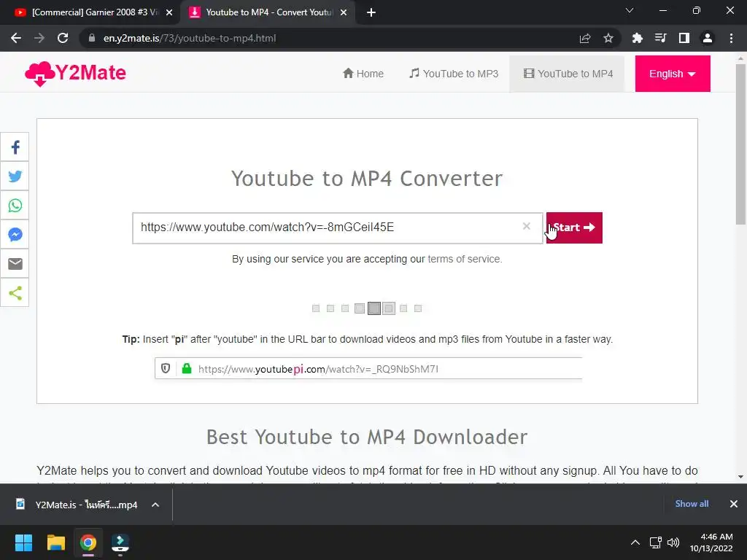Click scrollbar down arrow
Screen dimensions: 747x560
coord(740,477)
